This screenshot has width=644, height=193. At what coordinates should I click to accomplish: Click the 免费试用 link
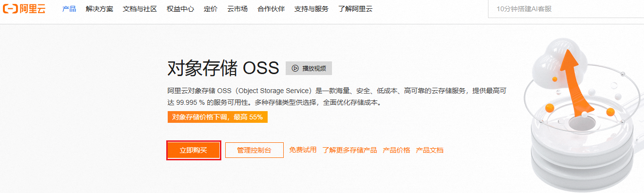coord(303,150)
